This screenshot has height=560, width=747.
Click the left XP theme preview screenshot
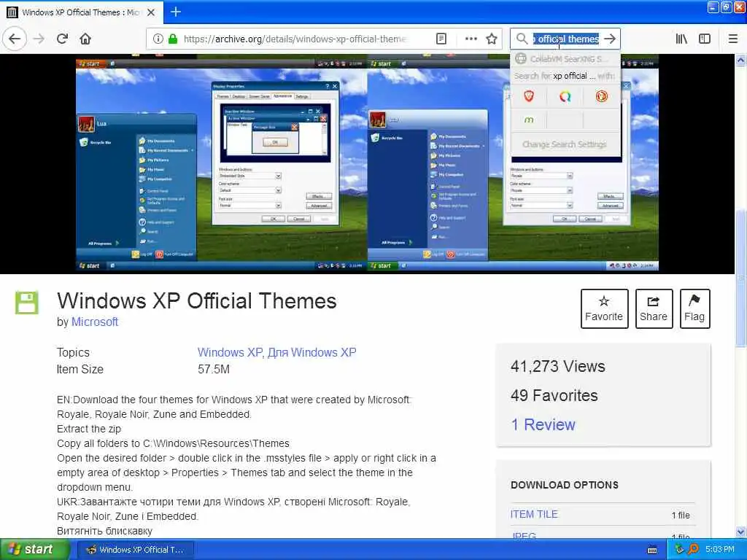click(222, 164)
